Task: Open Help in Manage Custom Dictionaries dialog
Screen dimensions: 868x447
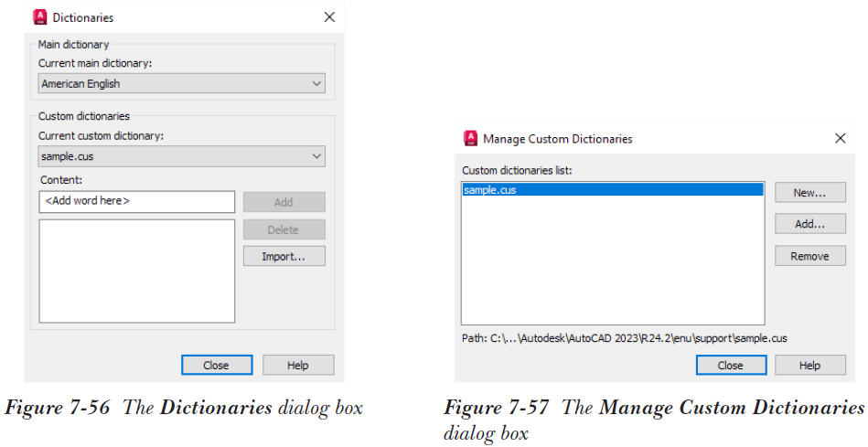Action: (809, 365)
